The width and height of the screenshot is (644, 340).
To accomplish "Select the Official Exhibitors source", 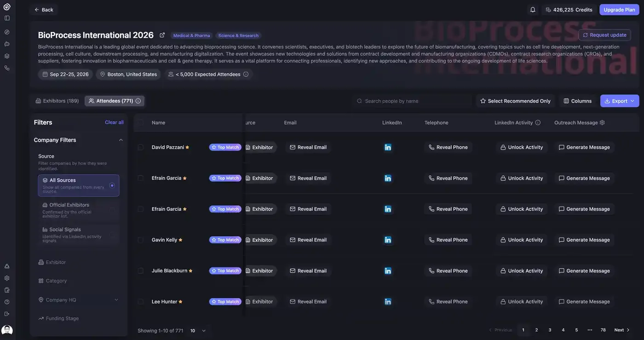I will 79,209.
